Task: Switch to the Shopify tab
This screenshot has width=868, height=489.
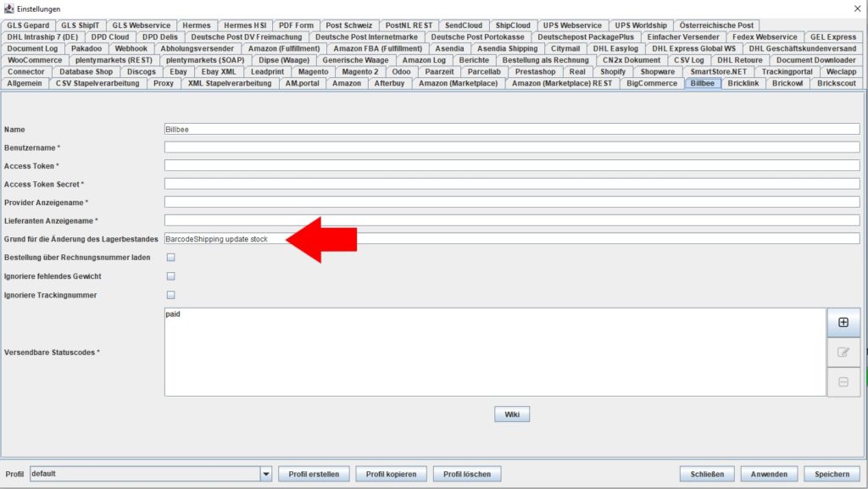Action: pyautogui.click(x=613, y=72)
